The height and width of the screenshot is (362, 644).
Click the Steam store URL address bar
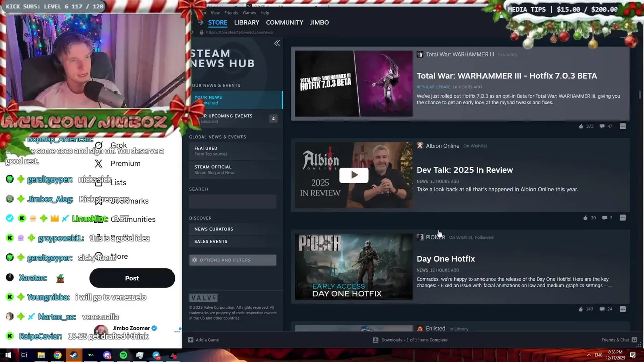[x=239, y=32]
